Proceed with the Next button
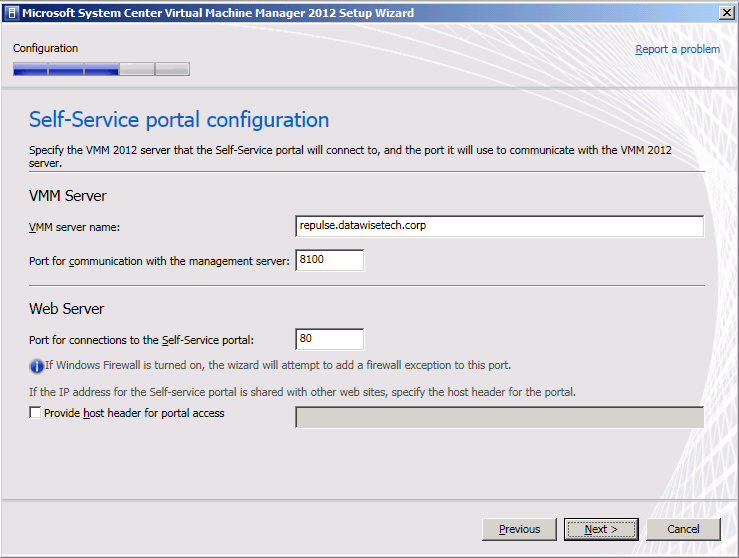 [x=601, y=529]
